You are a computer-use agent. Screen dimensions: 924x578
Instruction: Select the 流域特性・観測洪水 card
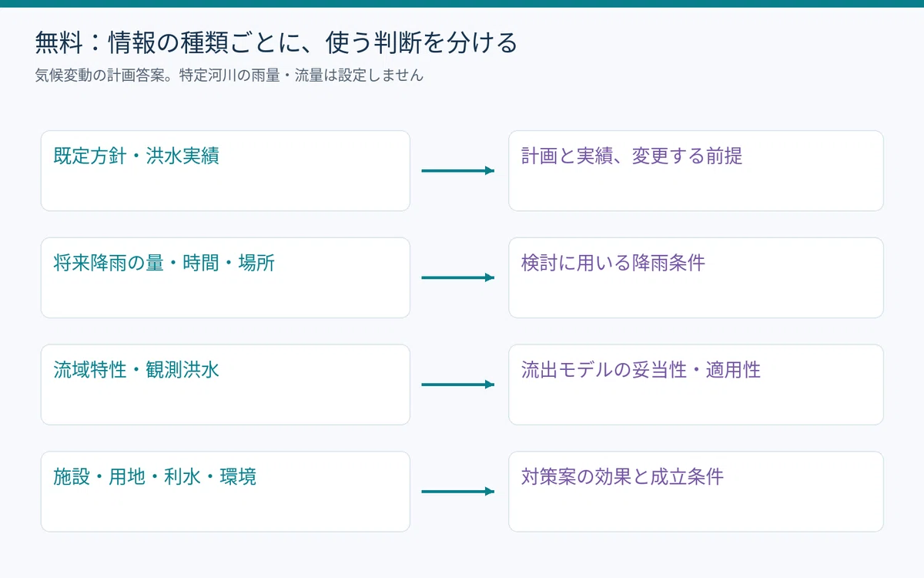coord(226,385)
